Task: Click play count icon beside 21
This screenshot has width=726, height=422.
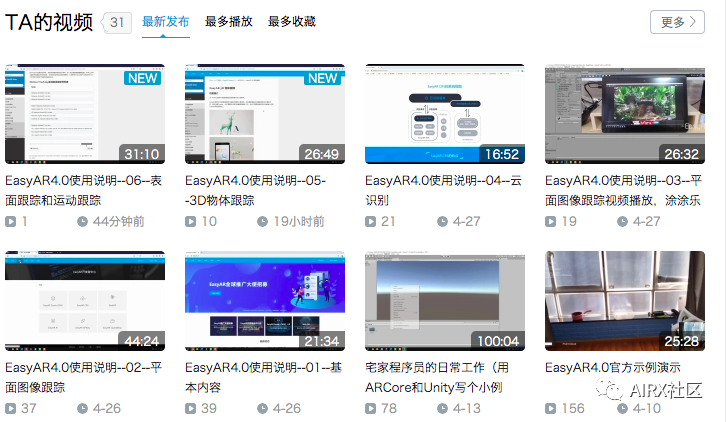Action: [370, 222]
